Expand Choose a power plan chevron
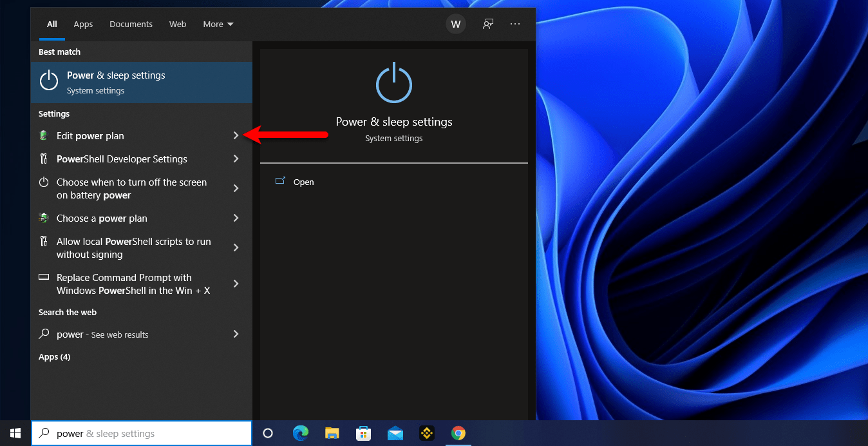This screenshot has height=446, width=868. [236, 218]
